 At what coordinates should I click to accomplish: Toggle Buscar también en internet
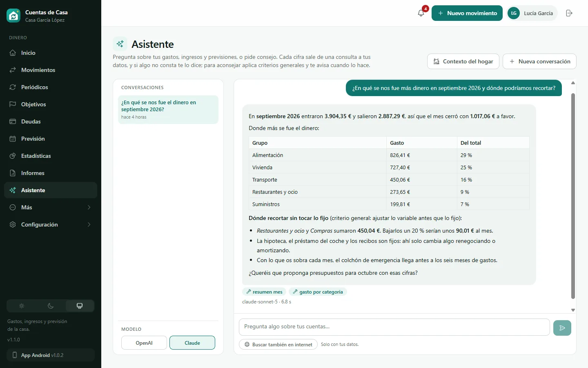tap(278, 344)
